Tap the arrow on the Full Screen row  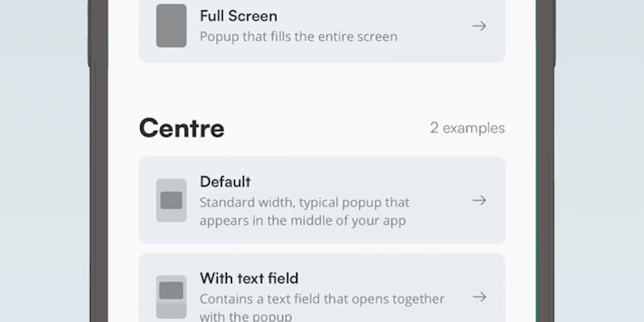[479, 26]
